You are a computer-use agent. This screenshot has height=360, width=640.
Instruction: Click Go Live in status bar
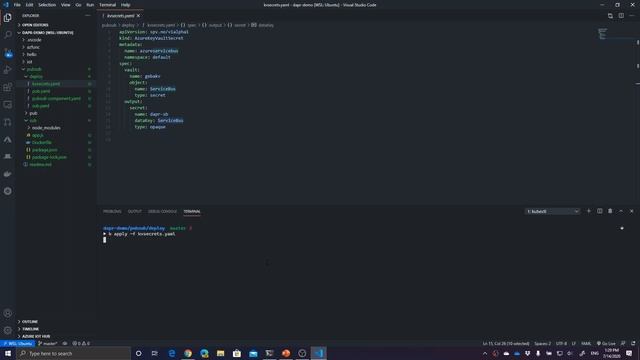point(606,343)
